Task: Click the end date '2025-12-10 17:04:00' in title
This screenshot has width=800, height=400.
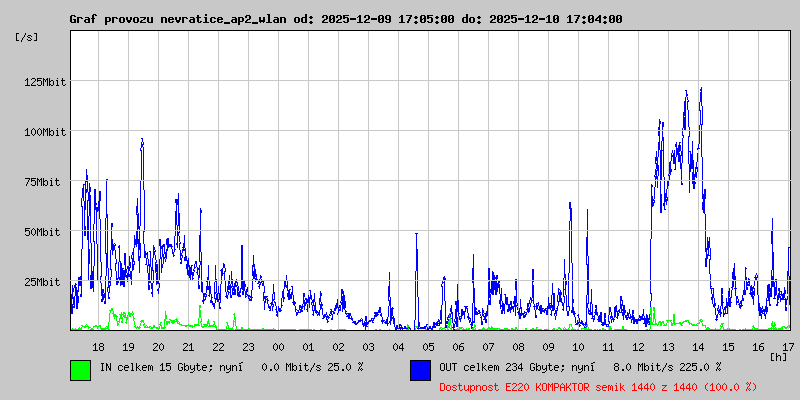Action: (x=556, y=19)
